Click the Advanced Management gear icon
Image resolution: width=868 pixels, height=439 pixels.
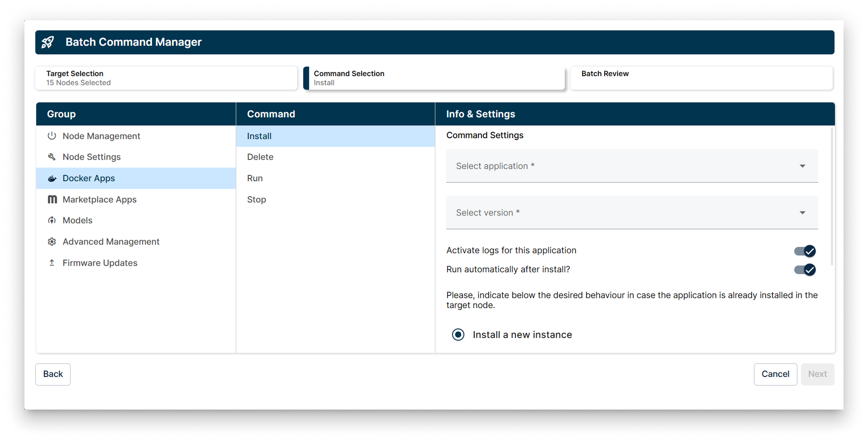(x=52, y=241)
